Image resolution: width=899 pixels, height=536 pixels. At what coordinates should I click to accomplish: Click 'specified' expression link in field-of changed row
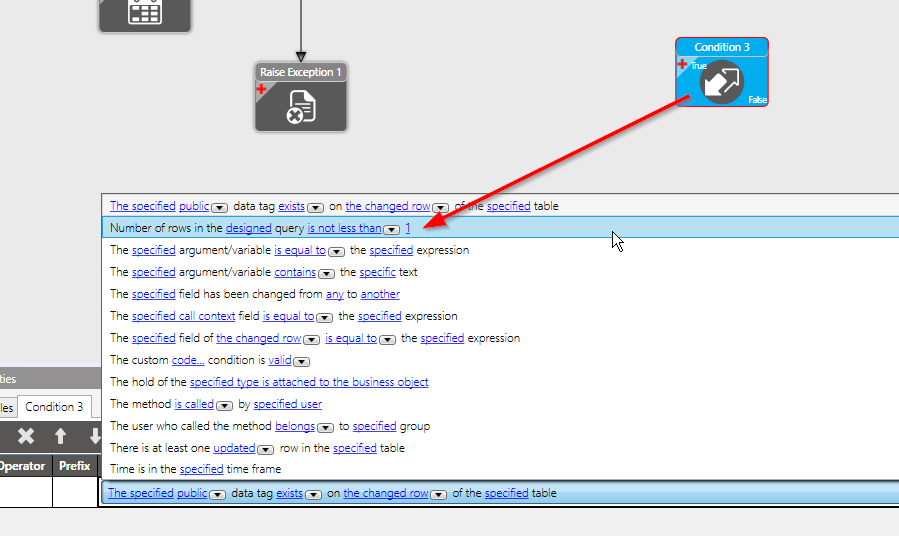442,338
